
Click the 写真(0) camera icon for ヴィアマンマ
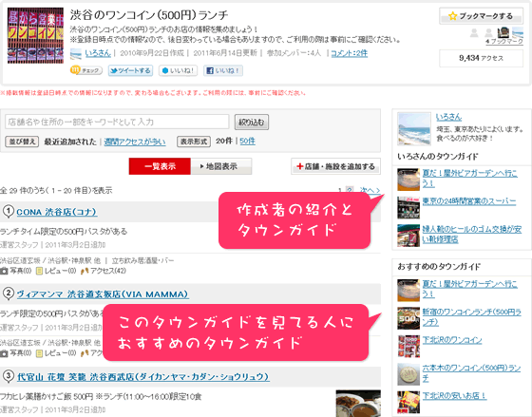(4, 353)
